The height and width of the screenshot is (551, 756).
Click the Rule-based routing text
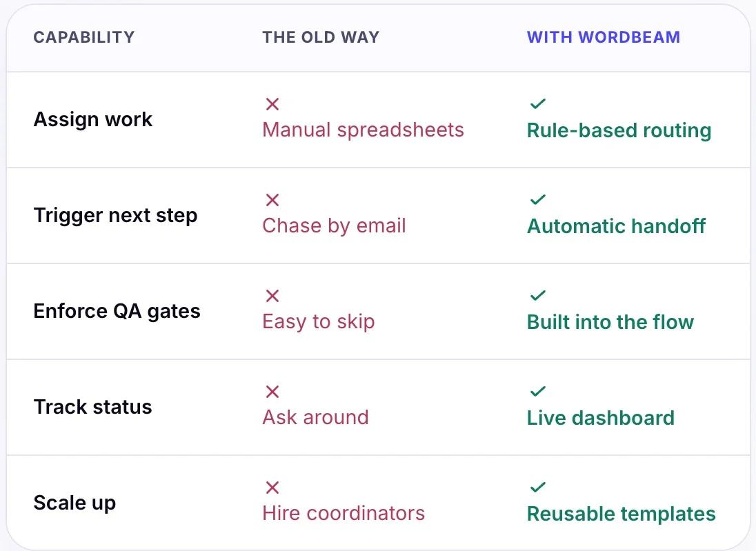click(x=619, y=130)
